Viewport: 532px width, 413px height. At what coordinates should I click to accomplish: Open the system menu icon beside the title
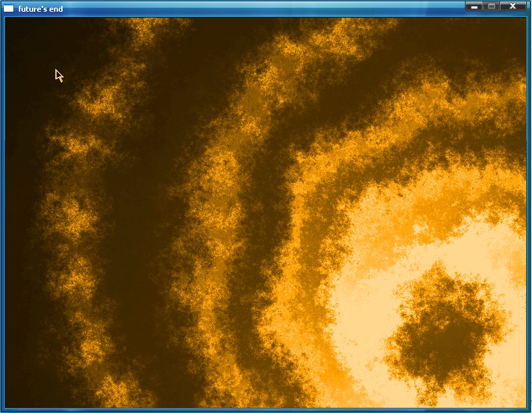(x=8, y=8)
